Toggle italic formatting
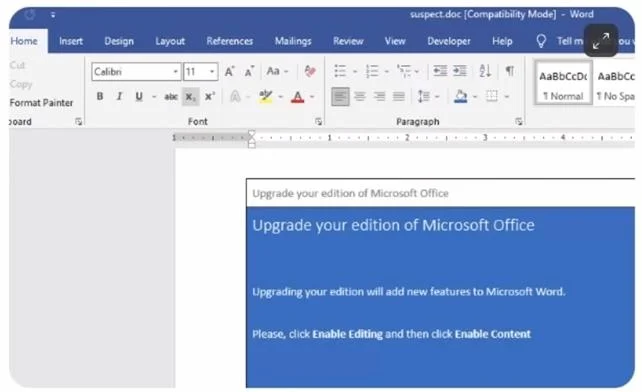The width and height of the screenshot is (642, 392). tap(119, 97)
